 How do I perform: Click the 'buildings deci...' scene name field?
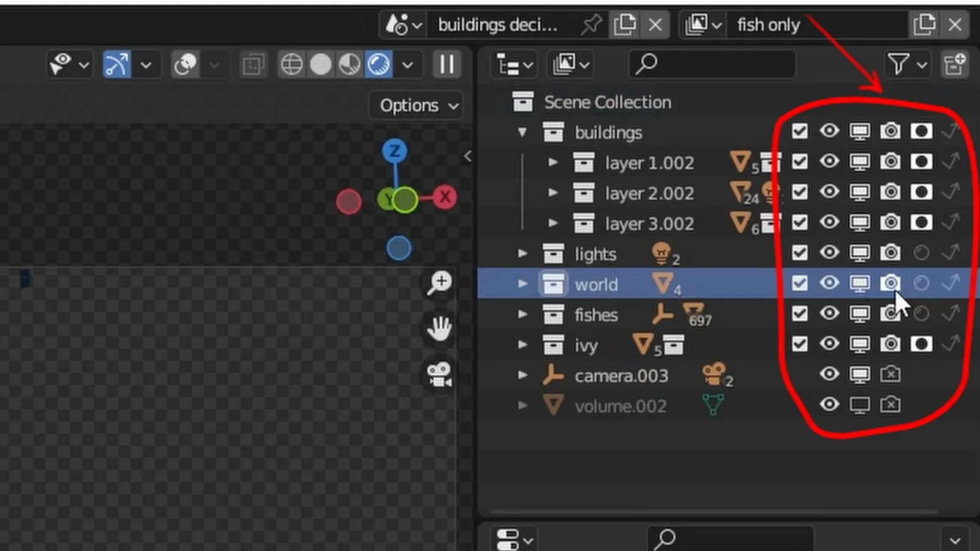coord(497,25)
